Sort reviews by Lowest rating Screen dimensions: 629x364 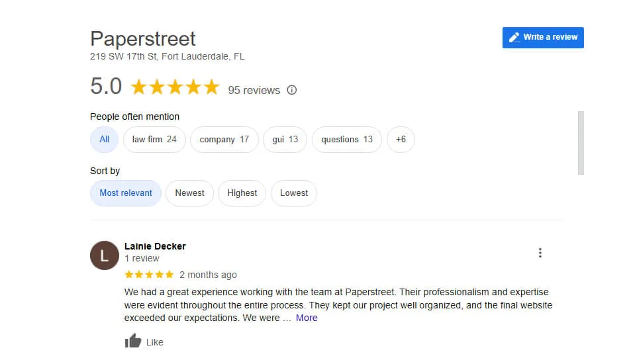[294, 193]
